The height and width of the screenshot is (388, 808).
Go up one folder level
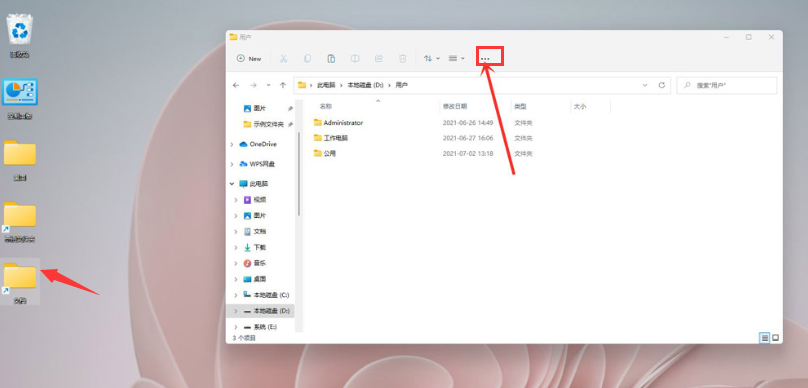pyautogui.click(x=282, y=85)
